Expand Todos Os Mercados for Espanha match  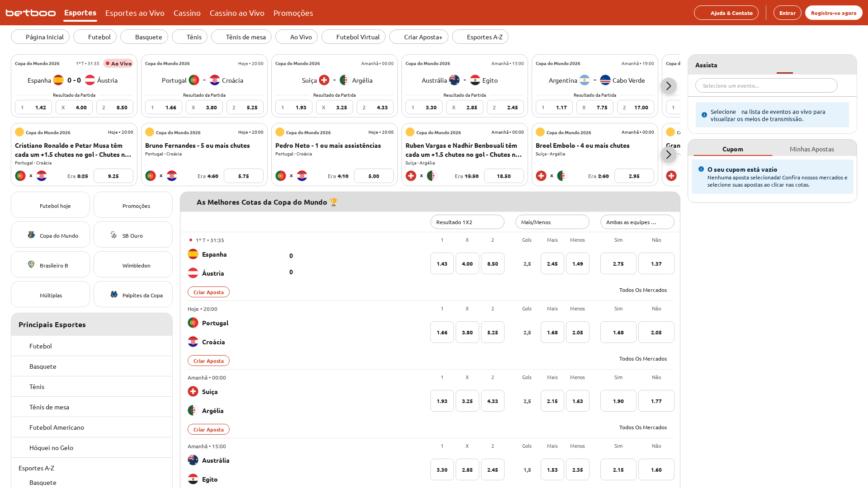tap(643, 290)
